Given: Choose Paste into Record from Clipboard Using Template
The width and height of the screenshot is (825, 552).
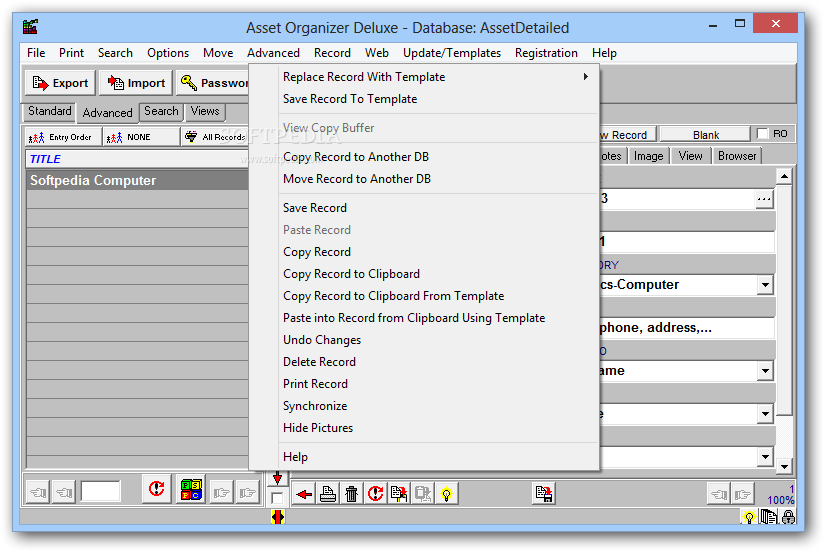Looking at the screenshot, I should 424,318.
